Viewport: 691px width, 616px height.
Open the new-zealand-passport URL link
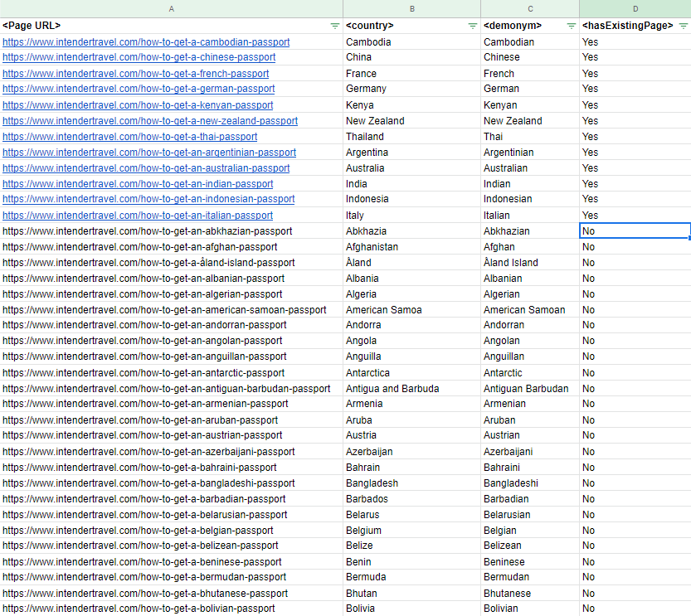[150, 121]
